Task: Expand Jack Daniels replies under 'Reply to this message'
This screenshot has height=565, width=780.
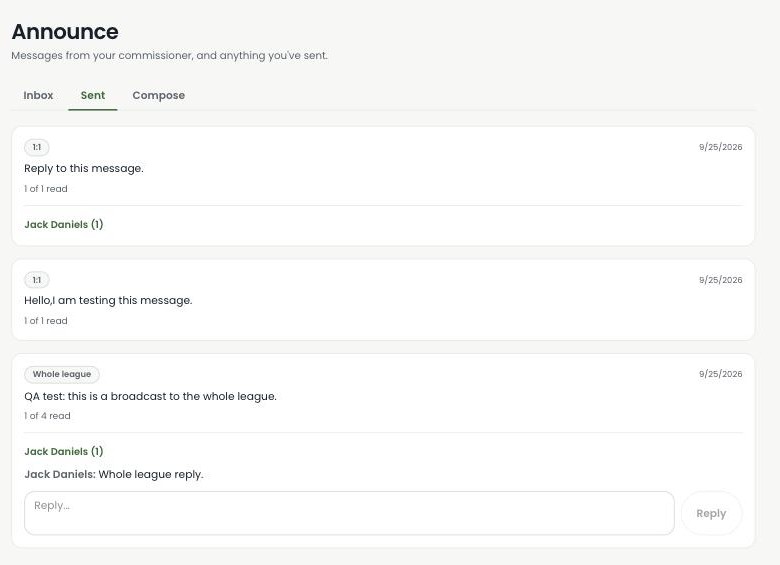Action: 64,224
